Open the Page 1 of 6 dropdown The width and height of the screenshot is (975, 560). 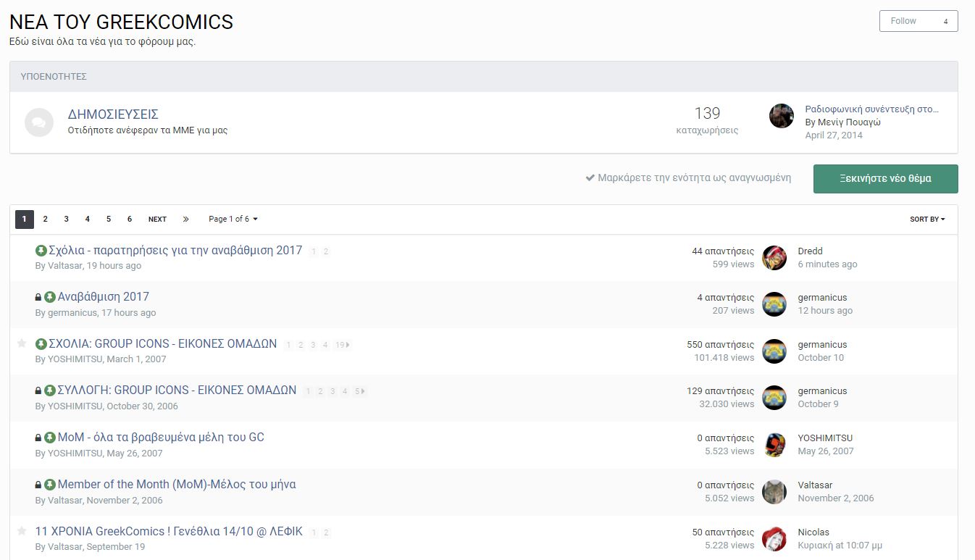(233, 219)
